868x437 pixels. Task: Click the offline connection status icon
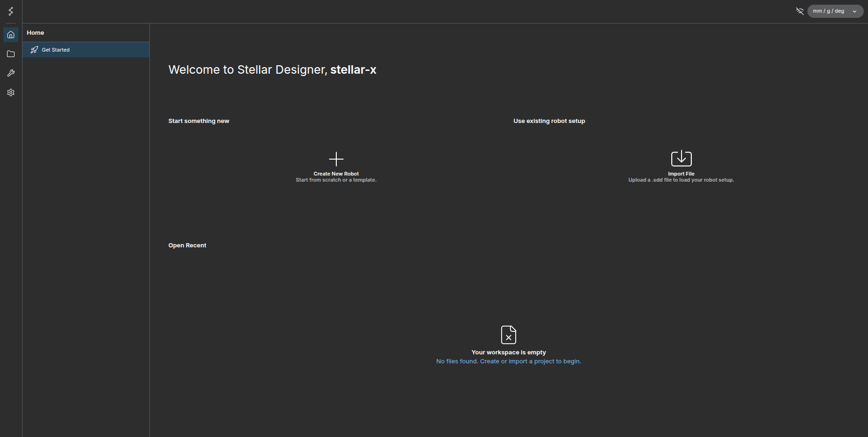[799, 11]
